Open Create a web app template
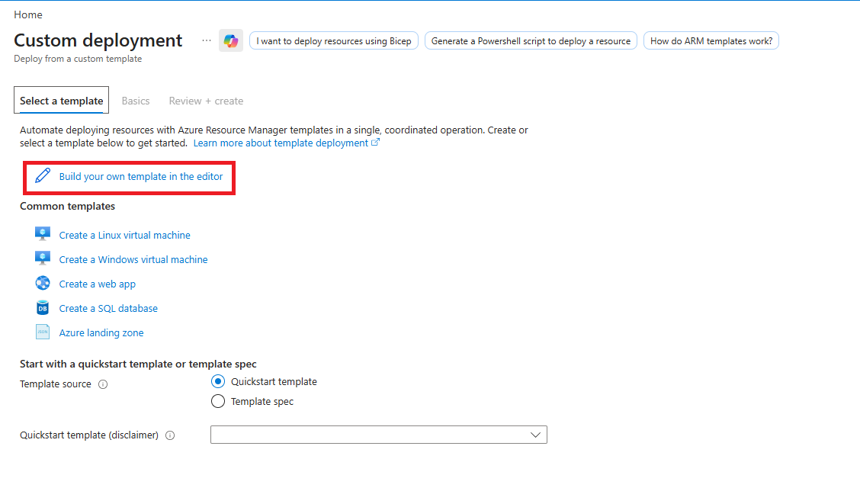860x504 pixels. tap(97, 284)
